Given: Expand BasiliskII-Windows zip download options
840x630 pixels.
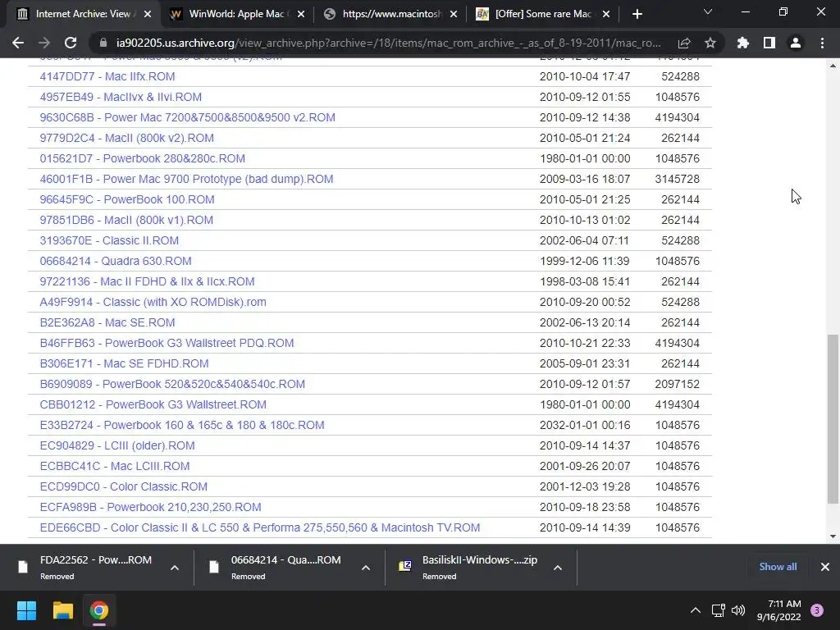Looking at the screenshot, I should click(x=558, y=568).
